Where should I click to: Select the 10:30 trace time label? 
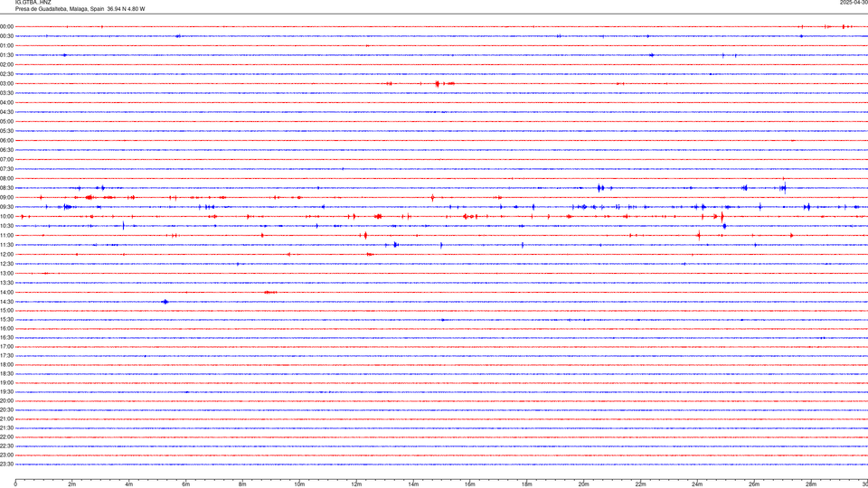6,226
